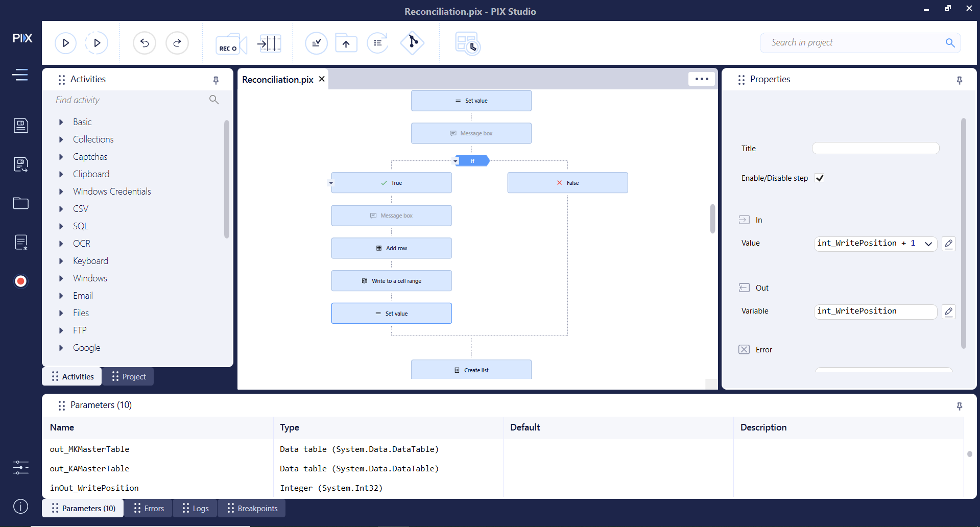Click the dashed-circle play (debug run) button
Viewport: 980px width, 527px height.
click(97, 43)
